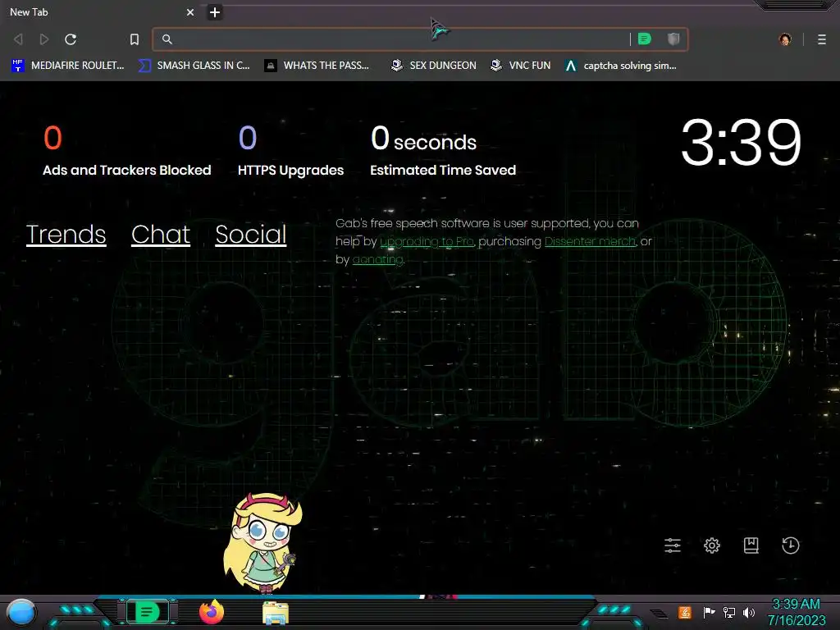Reload the page
This screenshot has height=630, width=840.
[71, 39]
